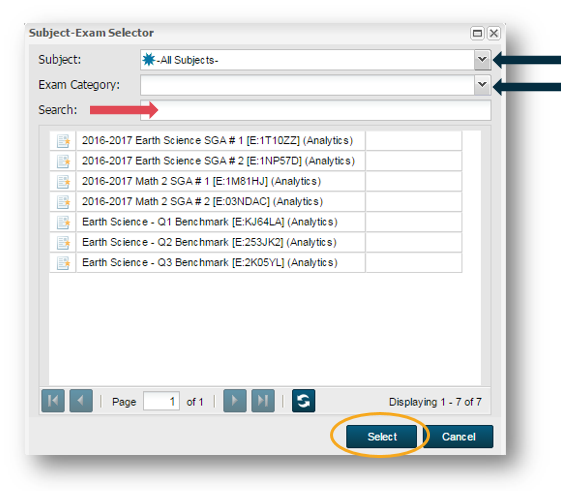574x491 pixels.
Task: Click the Displaying 1 - 7 of 7 status text
Action: [435, 402]
